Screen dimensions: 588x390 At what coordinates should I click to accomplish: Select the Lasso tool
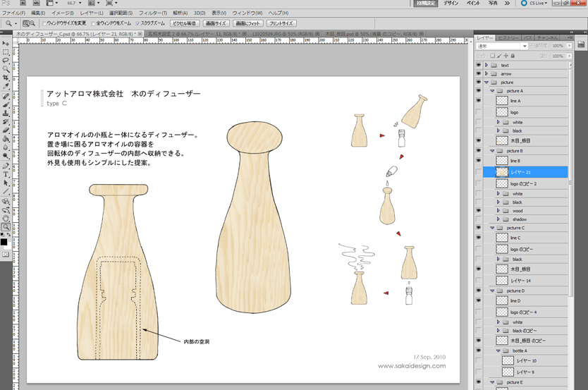click(x=6, y=61)
